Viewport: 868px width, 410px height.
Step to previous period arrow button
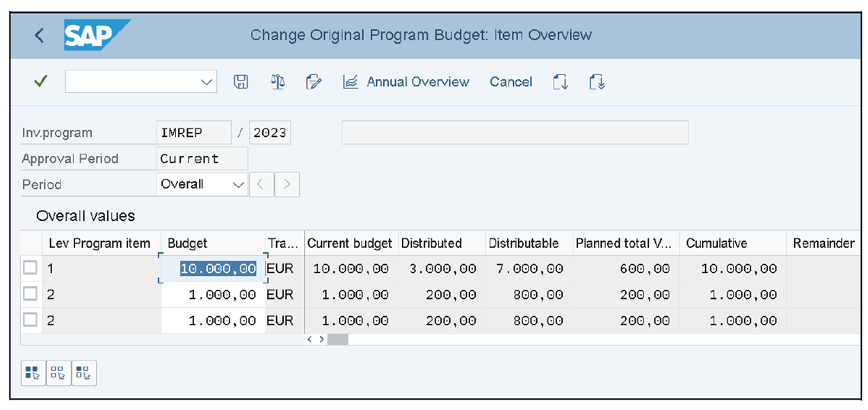[x=261, y=184]
